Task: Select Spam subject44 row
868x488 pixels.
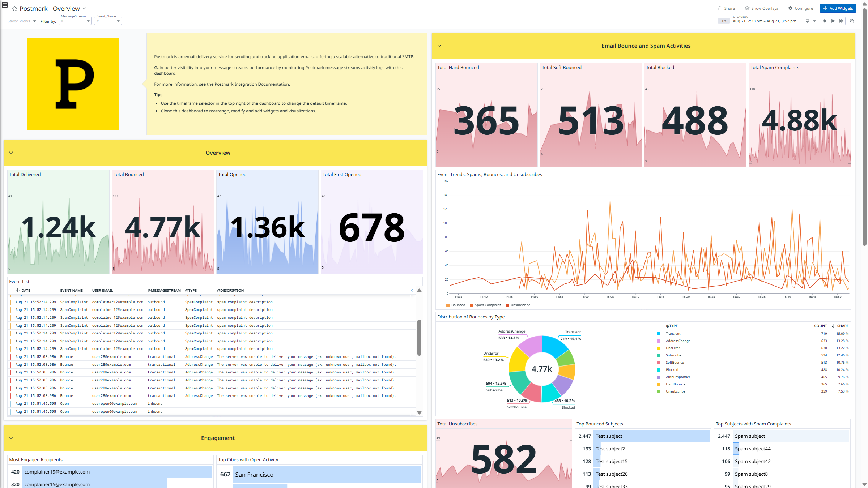Action: click(782, 449)
